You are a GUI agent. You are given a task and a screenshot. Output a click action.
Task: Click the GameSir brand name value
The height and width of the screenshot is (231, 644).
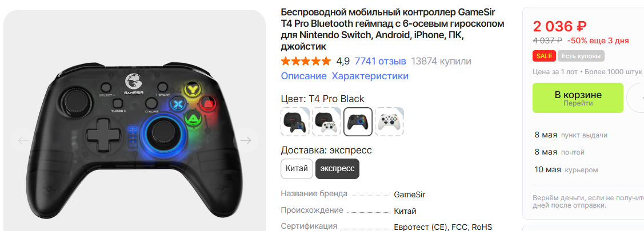coord(410,194)
